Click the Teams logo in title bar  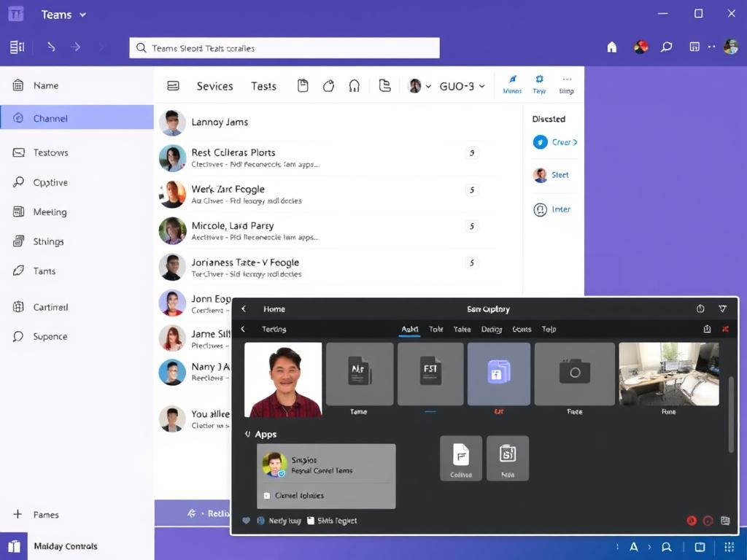pos(16,15)
